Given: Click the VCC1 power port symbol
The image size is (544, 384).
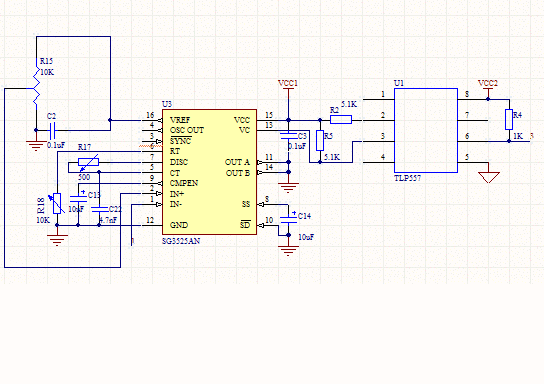Looking at the screenshot, I should [288, 86].
